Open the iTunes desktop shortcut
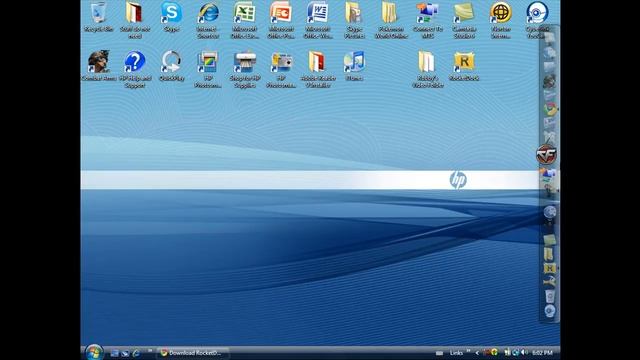 click(x=354, y=66)
